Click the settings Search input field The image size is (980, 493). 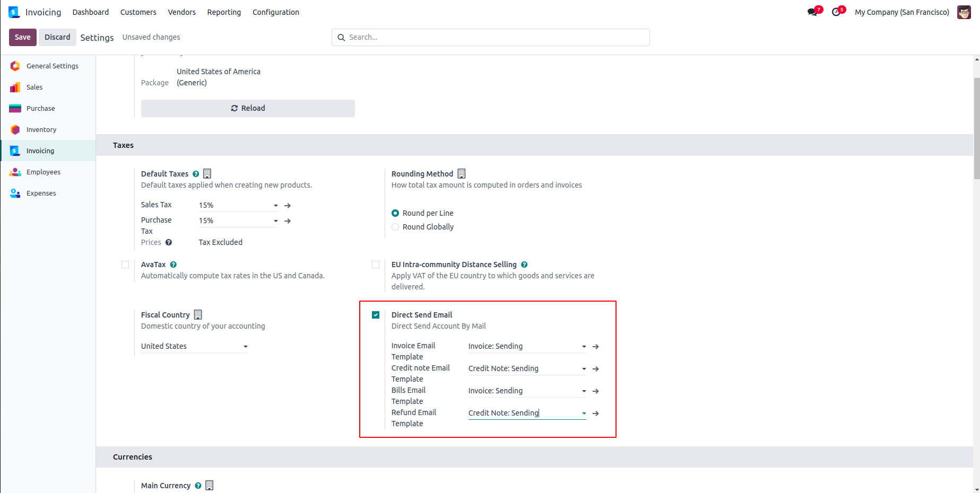coord(490,37)
